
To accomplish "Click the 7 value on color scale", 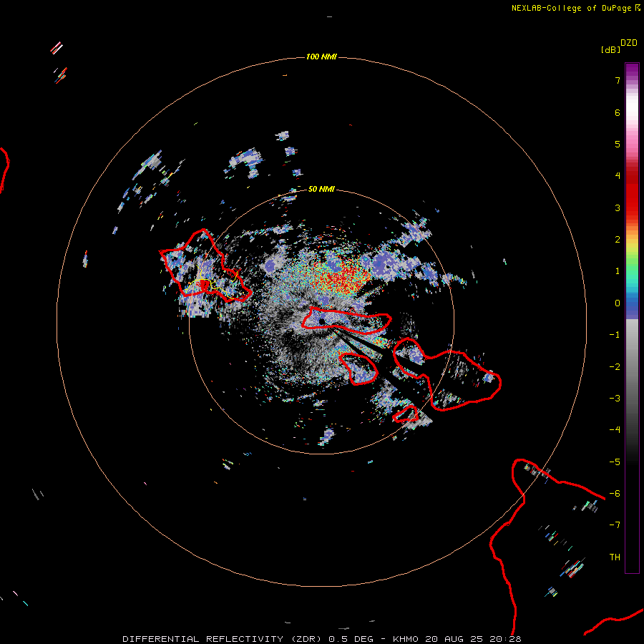I will point(618,80).
